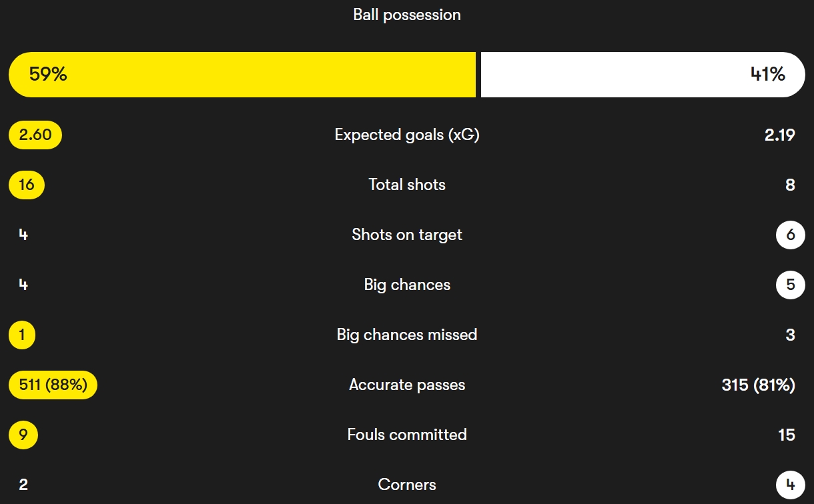Click the Ball possession heading
The image size is (814, 504).
coord(407,15)
